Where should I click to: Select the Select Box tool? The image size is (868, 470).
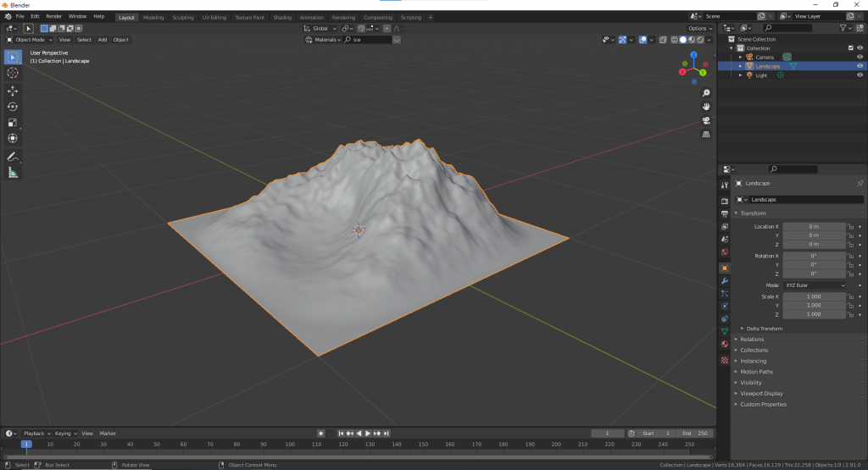click(13, 57)
